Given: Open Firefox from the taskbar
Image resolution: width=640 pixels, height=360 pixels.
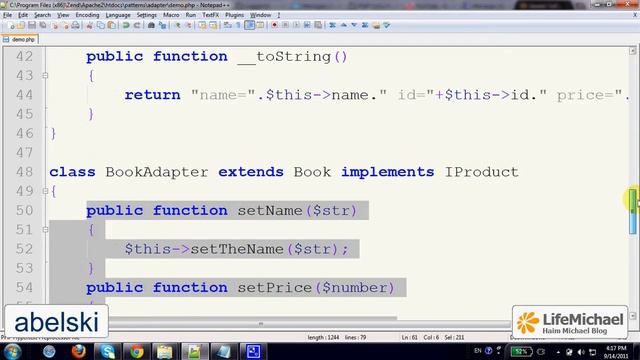Looking at the screenshot, I should (x=78, y=351).
